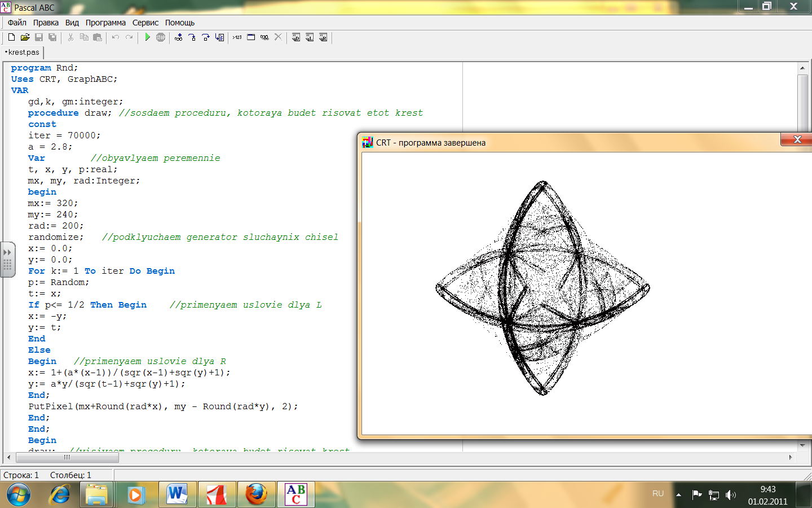Close the CRT output window
The width and height of the screenshot is (812, 508).
point(797,139)
